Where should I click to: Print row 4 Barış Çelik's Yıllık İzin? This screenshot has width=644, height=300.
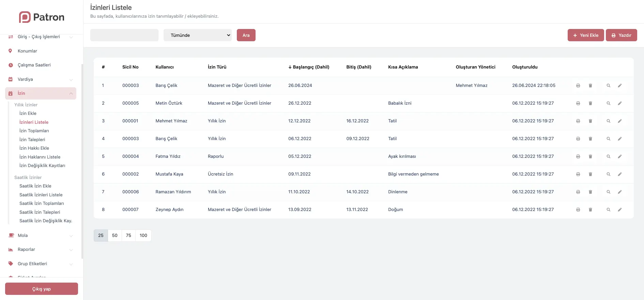click(x=578, y=139)
